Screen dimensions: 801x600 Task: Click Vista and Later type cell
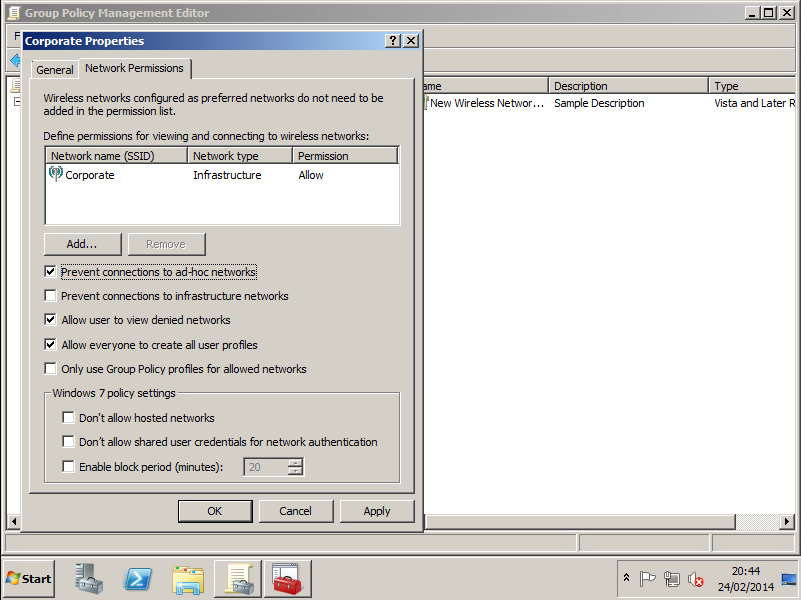click(x=754, y=103)
